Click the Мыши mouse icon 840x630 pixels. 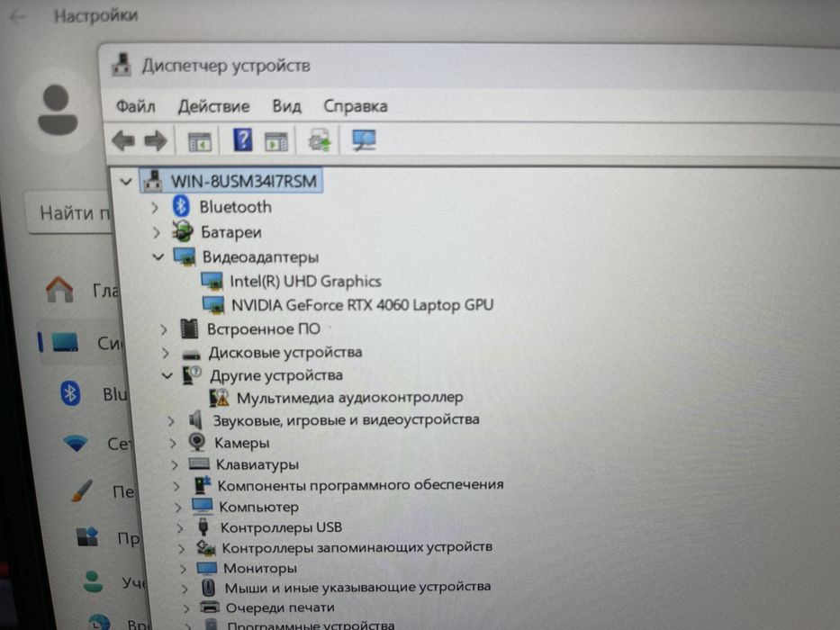[208, 588]
